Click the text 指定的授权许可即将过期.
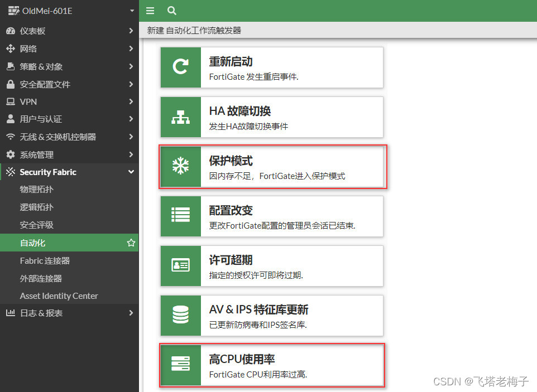The image size is (537, 392). [x=256, y=275]
